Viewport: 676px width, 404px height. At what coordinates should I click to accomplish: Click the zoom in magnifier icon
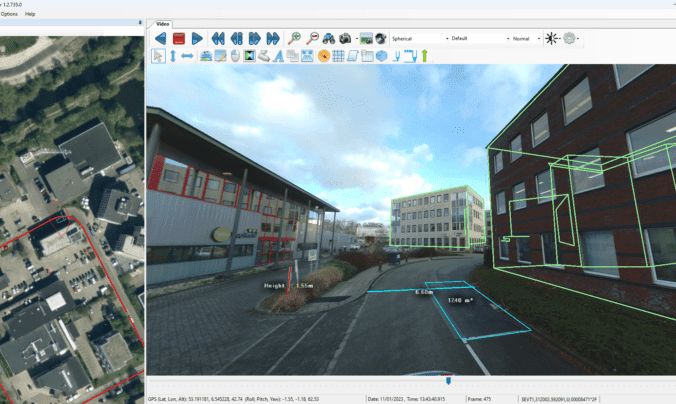coord(294,38)
